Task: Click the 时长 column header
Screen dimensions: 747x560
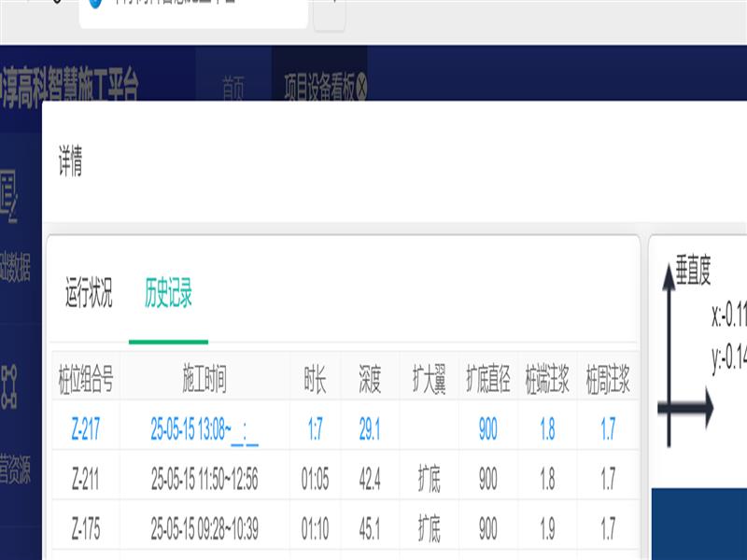Action: (316, 379)
